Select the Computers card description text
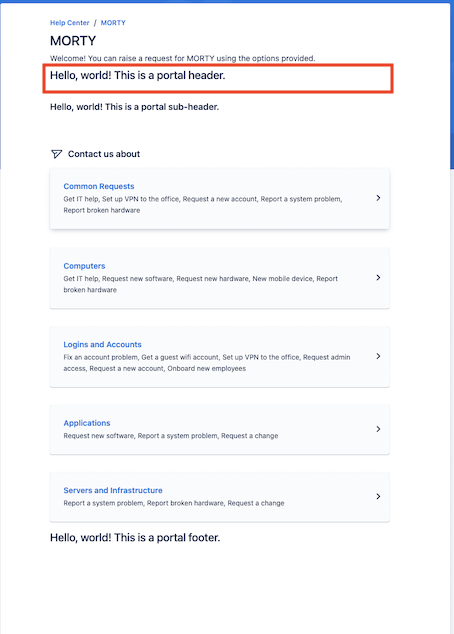This screenshot has width=454, height=634. 201,284
